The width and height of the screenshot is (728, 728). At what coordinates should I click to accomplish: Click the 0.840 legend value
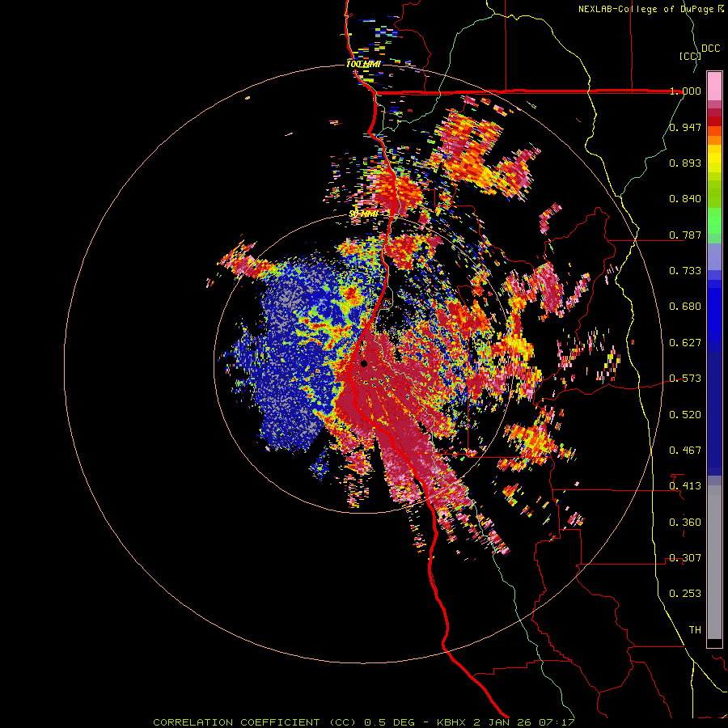point(685,199)
